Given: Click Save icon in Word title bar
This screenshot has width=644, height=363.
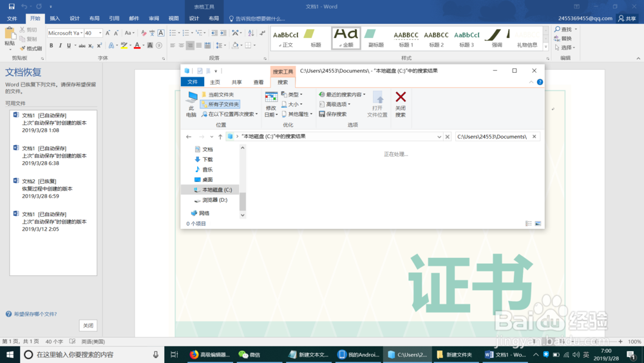Looking at the screenshot, I should pos(12,6).
